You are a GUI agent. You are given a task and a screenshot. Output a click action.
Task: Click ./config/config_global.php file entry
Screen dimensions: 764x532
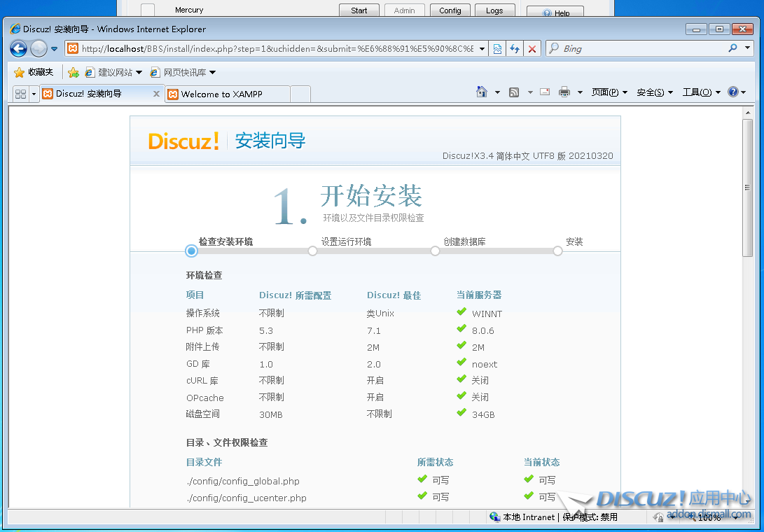point(243,482)
